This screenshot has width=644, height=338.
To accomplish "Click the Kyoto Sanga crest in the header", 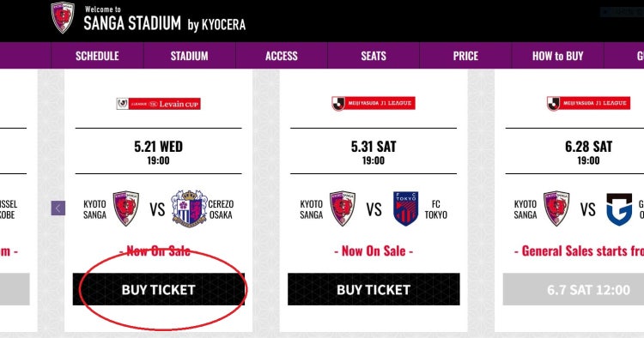I will pos(63,17).
